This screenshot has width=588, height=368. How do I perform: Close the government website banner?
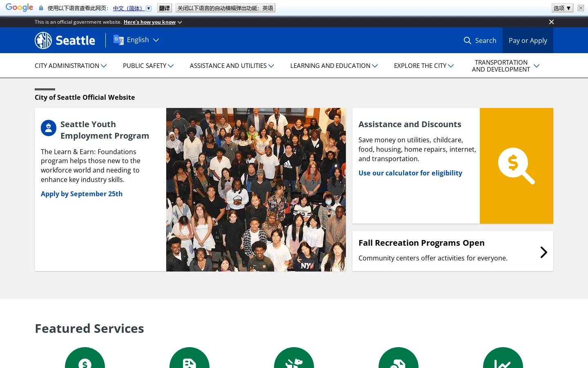pyautogui.click(x=551, y=22)
